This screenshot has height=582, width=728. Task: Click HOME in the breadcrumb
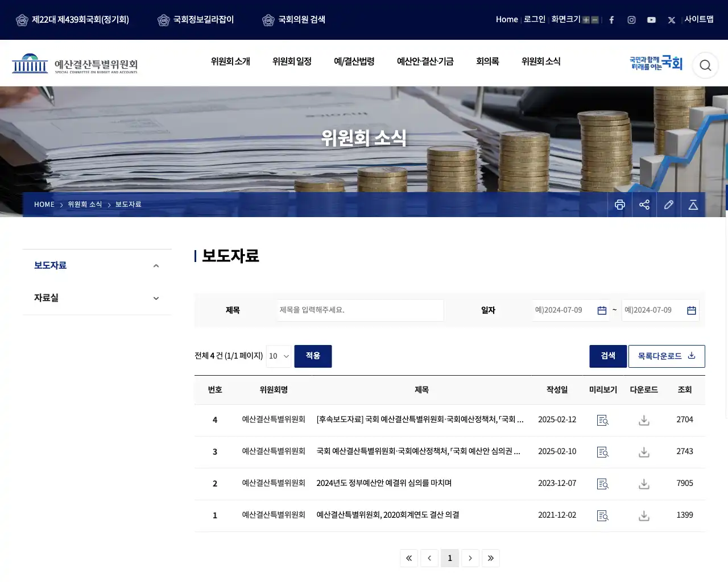point(44,205)
